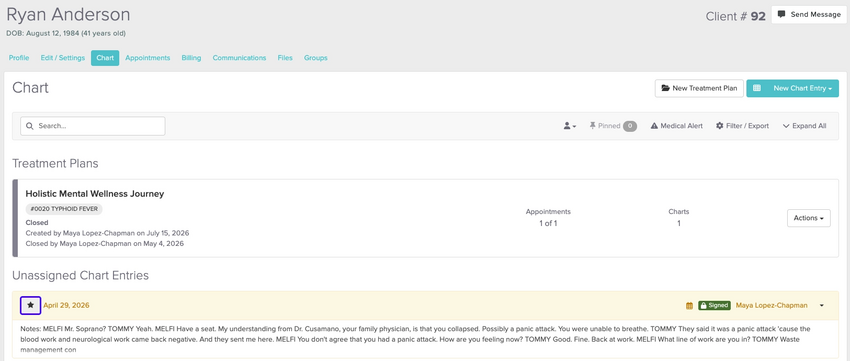Click into the chart Search field
This screenshot has width=850, height=361.
click(93, 126)
